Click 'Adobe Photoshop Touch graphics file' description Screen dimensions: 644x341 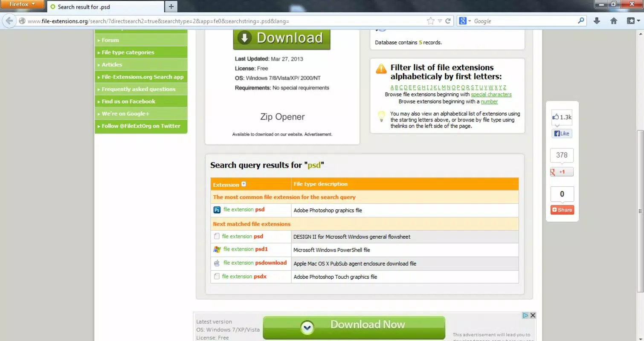[x=335, y=277]
